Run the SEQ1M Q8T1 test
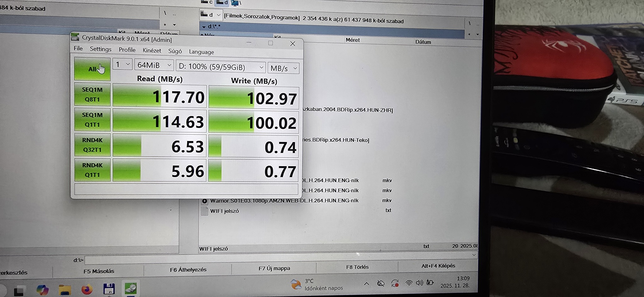 point(92,94)
